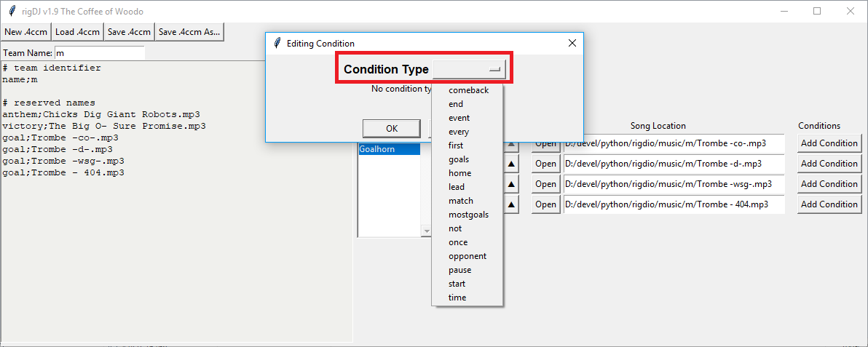This screenshot has height=347, width=868.
Task: Click Save .4ccm As... button
Action: click(x=189, y=32)
